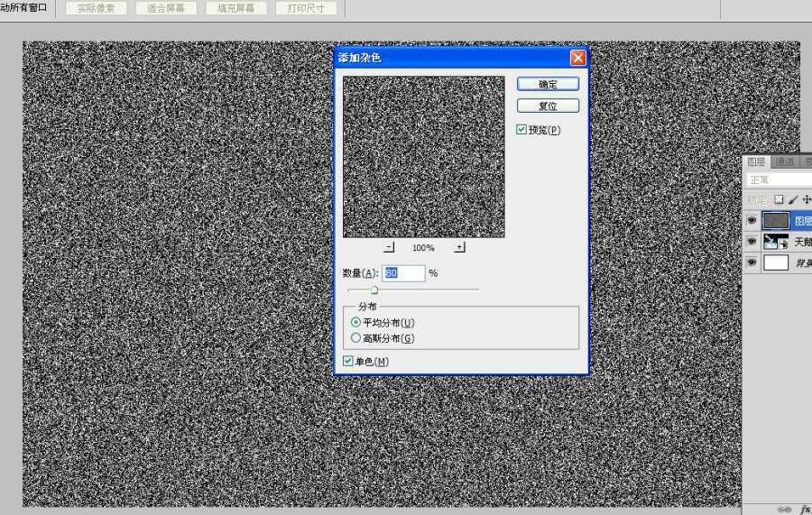812x515 pixels.
Task: Hide the top noise layer via eye icon
Action: (x=752, y=220)
